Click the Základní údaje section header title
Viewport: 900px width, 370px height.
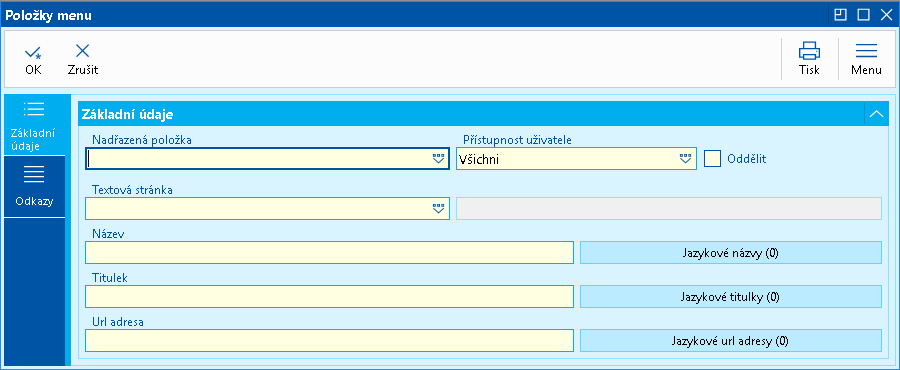127,114
